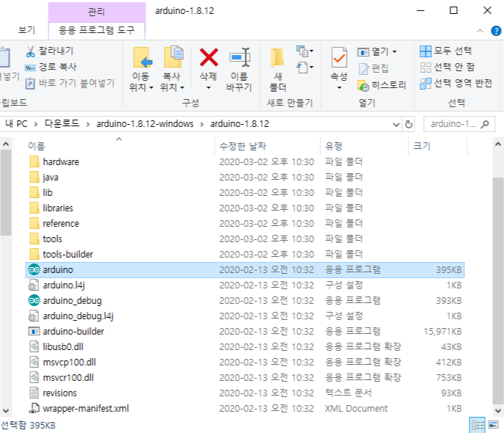
Task: Click the Cut (잘라내기) scissors icon
Action: (x=30, y=51)
